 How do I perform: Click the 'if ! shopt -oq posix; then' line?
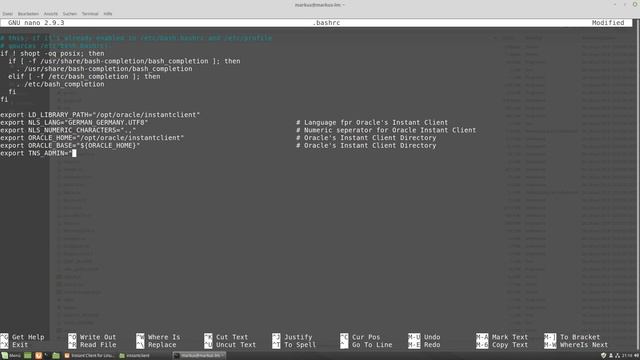pos(52,53)
